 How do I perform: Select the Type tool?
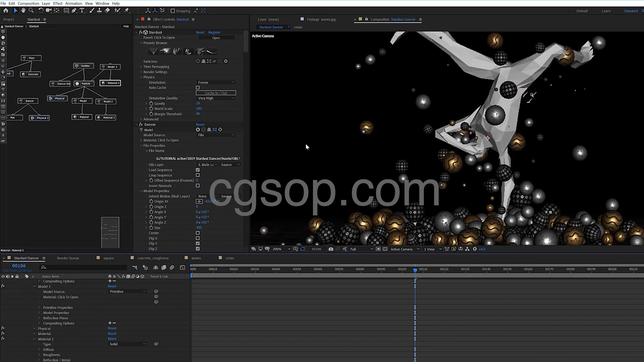point(82,10)
